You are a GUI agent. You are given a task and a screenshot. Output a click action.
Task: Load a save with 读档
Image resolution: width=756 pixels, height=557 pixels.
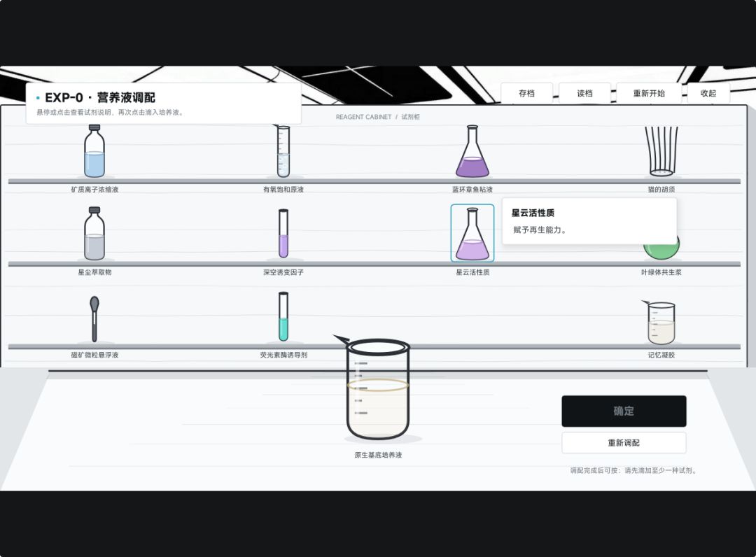coord(584,93)
